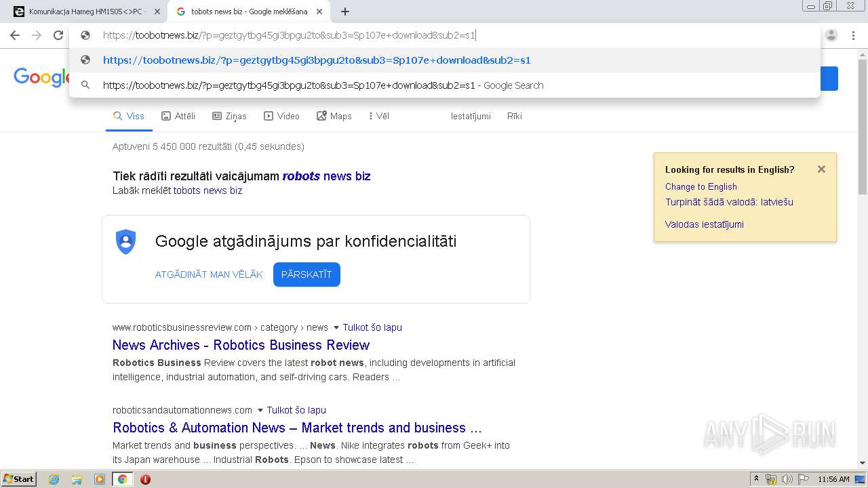Open the File Explorer taskbar icon
This screenshot has height=488, width=868.
tap(77, 479)
